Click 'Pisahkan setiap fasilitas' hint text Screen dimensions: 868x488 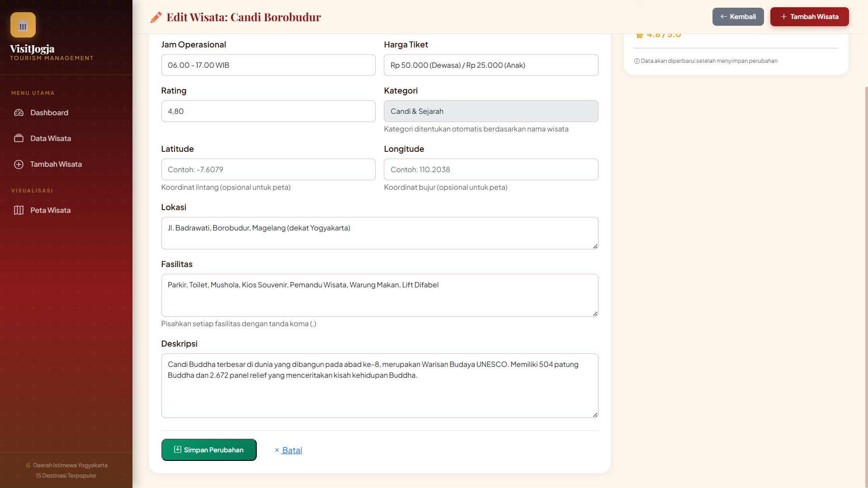click(x=239, y=324)
